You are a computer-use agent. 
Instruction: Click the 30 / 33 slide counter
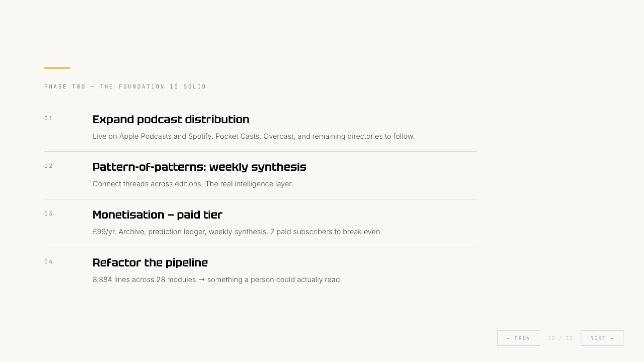pyautogui.click(x=560, y=338)
